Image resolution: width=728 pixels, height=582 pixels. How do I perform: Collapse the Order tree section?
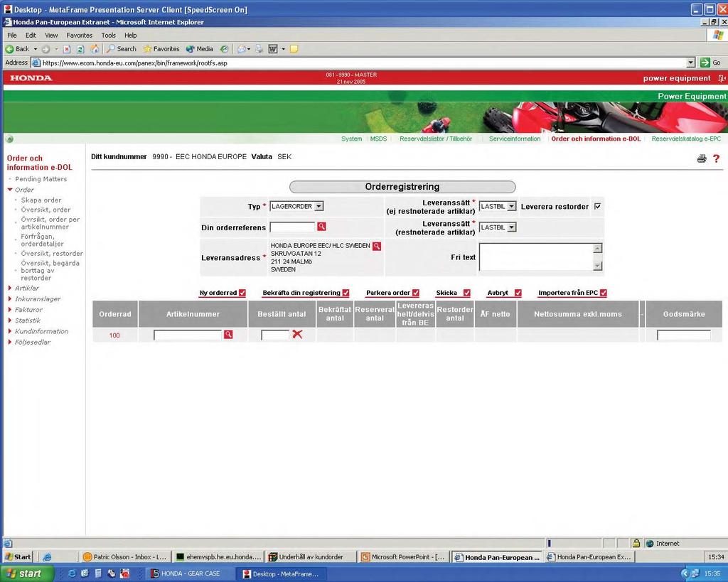tap(10, 189)
